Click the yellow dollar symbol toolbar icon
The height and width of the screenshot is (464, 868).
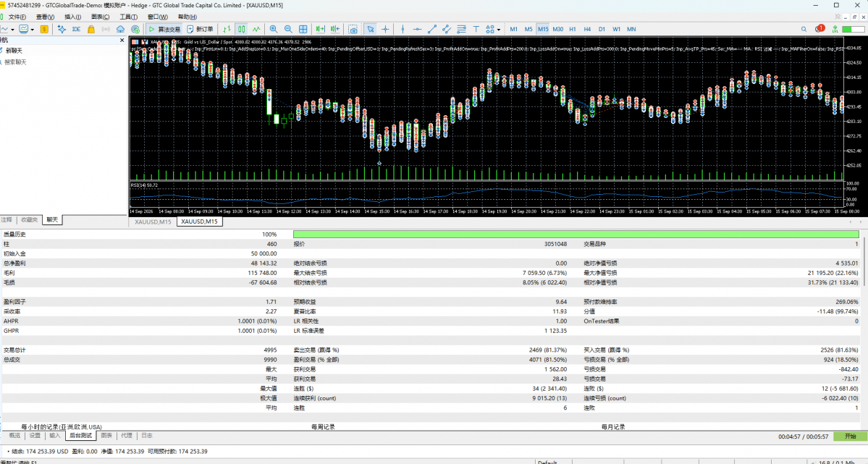coord(44,29)
